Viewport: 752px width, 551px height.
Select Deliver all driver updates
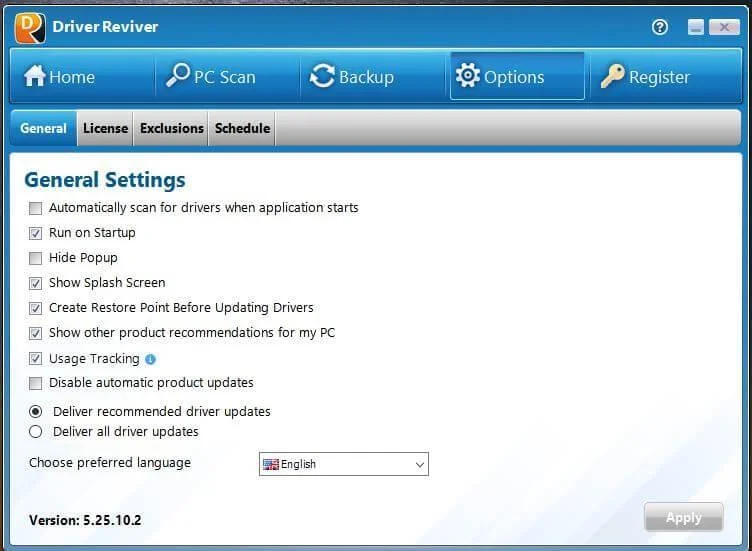click(x=35, y=432)
